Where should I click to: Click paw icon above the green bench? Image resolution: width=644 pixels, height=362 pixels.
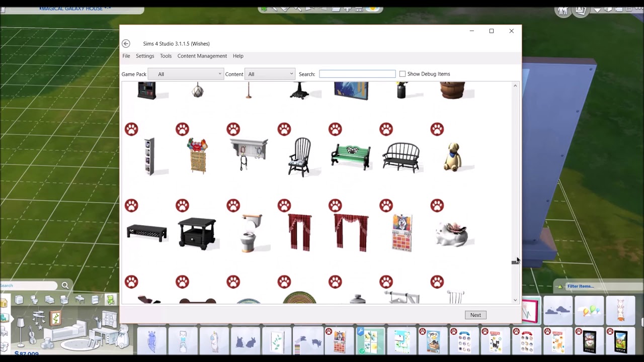335,129
